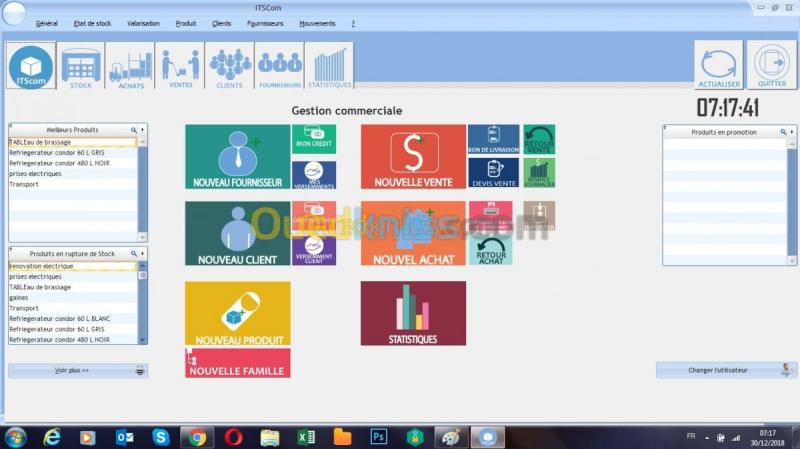Open the Clients menu
This screenshot has width=800, height=449.
[x=221, y=23]
